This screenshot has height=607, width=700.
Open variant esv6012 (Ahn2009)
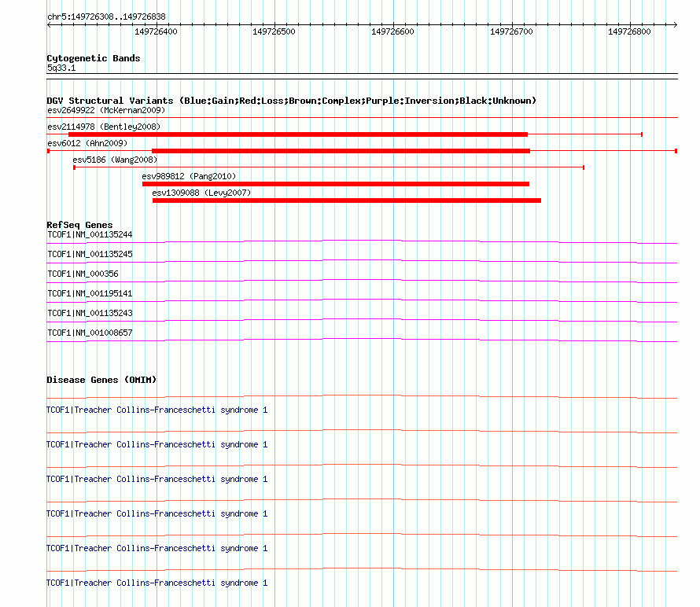click(x=87, y=143)
